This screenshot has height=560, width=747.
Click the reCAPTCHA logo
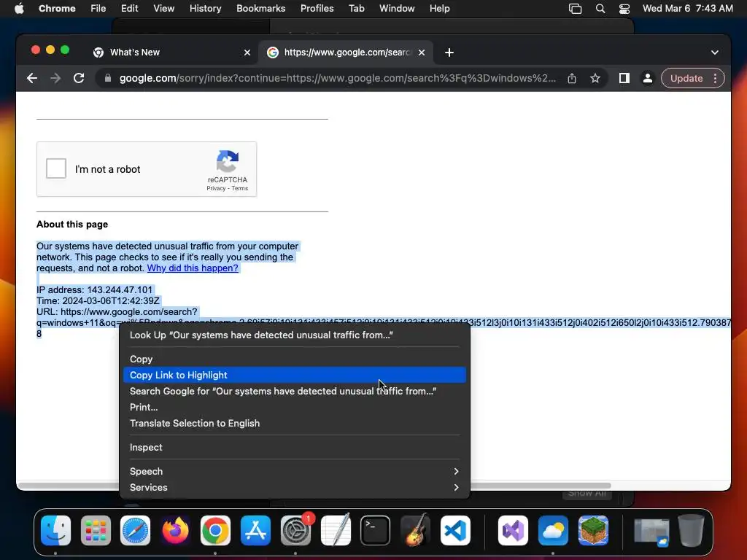tap(228, 161)
